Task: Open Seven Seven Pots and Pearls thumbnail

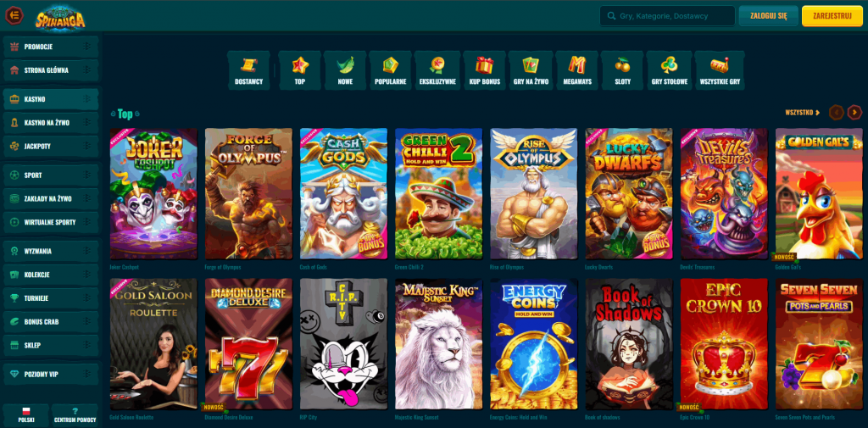Action: click(819, 344)
